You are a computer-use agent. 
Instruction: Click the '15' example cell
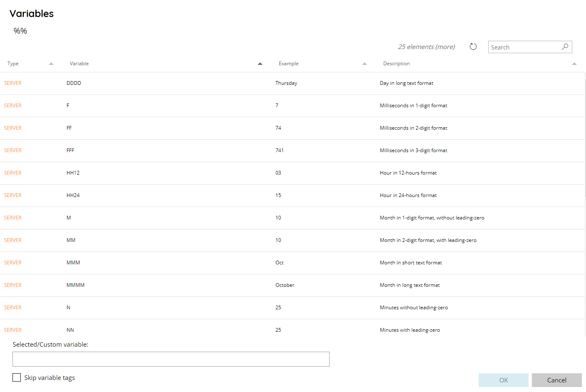(x=278, y=195)
